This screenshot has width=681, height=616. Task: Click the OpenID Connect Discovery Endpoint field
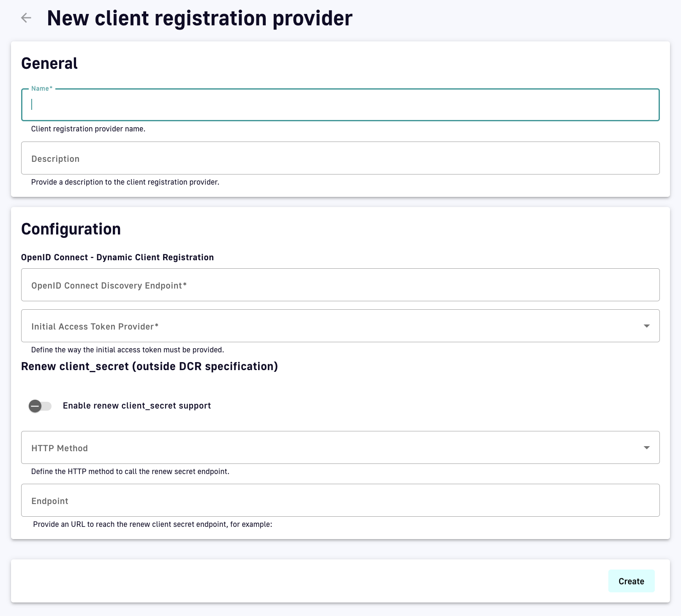click(340, 285)
